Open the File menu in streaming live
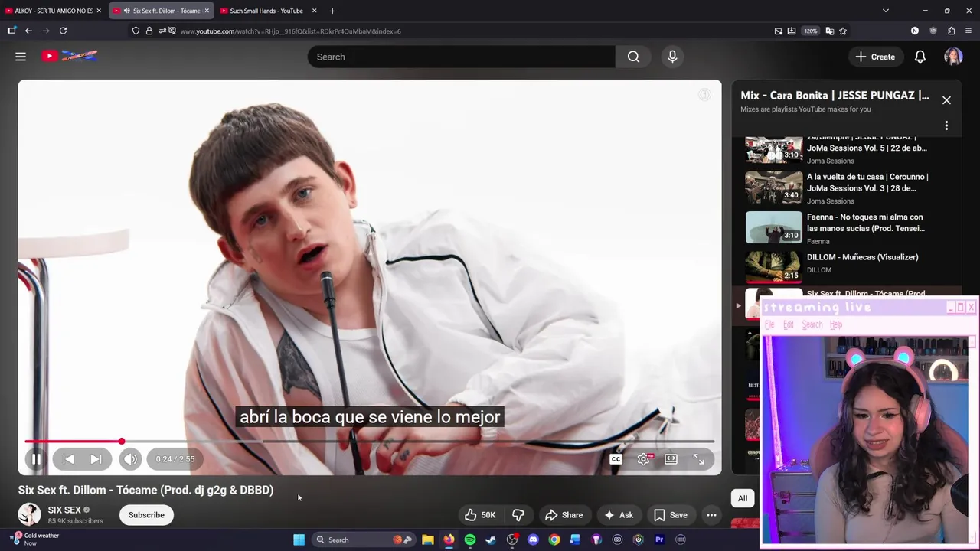Screen dimensions: 980x551 (769, 324)
